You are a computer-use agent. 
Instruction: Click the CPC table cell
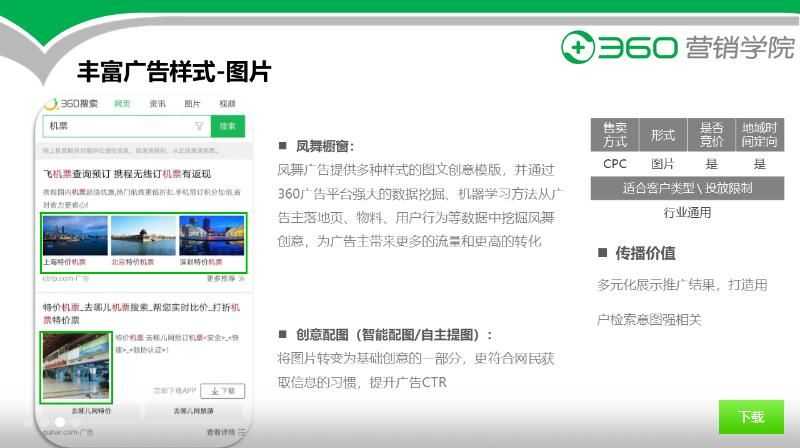614,164
